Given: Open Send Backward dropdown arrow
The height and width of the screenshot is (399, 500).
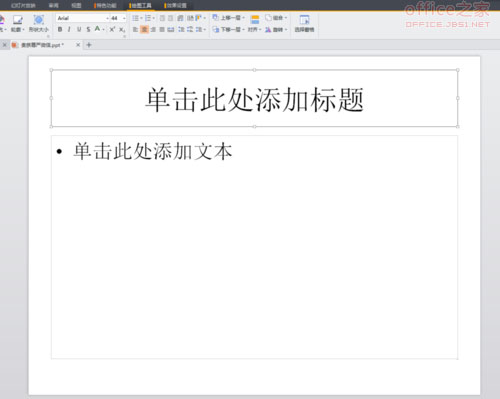Looking at the screenshot, I should click(244, 30).
